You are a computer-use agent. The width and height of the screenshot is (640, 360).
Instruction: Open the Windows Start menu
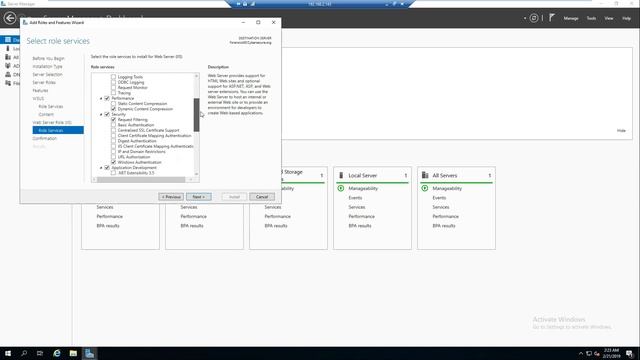click(8, 353)
